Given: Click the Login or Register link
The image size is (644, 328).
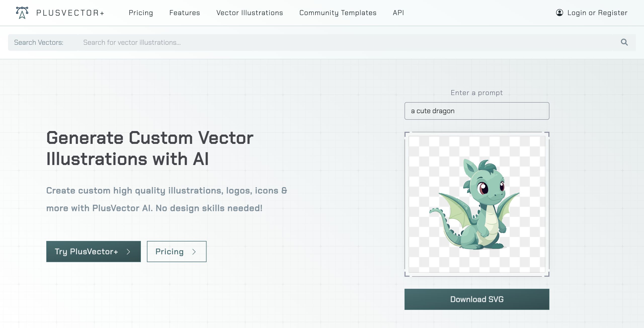Looking at the screenshot, I should pyautogui.click(x=597, y=13).
